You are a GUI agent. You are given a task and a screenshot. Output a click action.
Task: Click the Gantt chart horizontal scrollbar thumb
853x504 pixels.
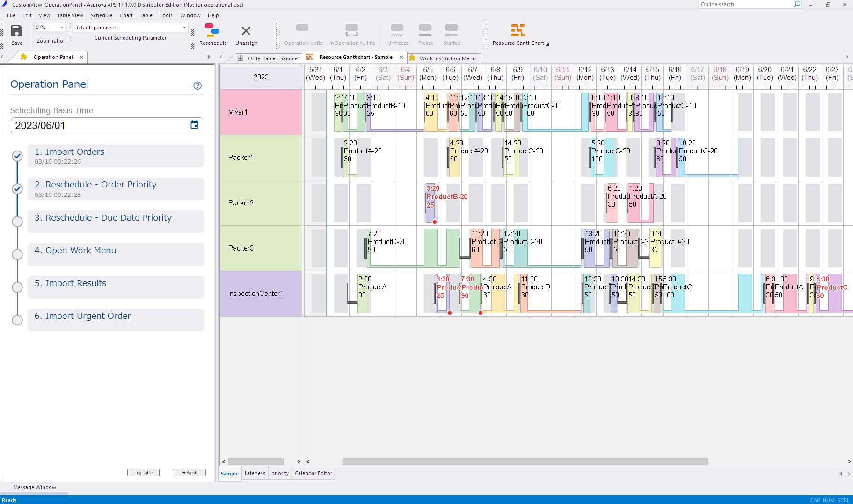tap(525, 461)
